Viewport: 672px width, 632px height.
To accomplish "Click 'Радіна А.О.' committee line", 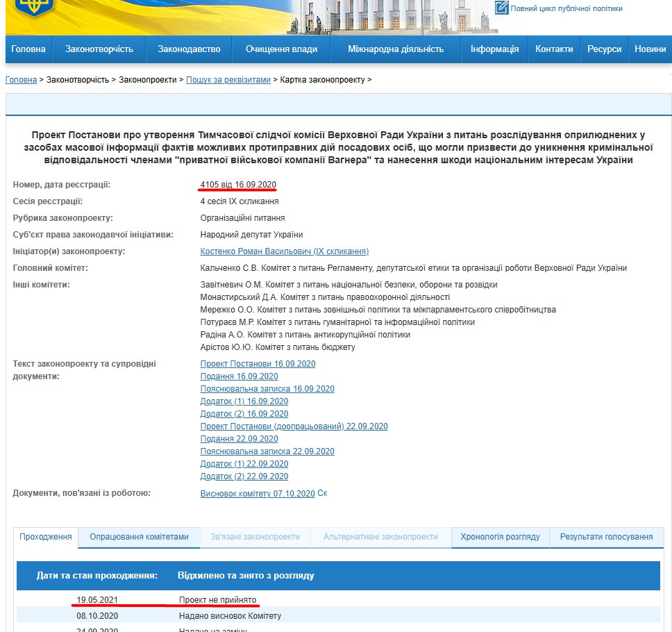I will pyautogui.click(x=305, y=335).
